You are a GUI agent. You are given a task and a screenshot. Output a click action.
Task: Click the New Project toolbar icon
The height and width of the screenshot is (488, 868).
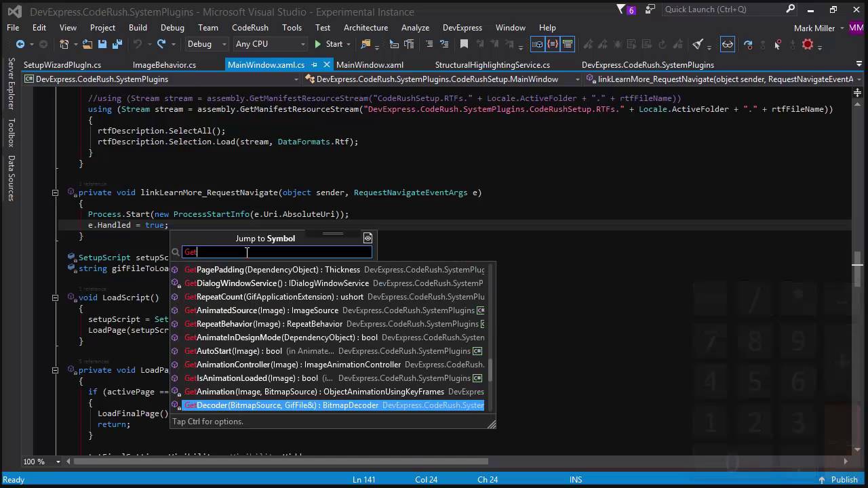coord(64,44)
